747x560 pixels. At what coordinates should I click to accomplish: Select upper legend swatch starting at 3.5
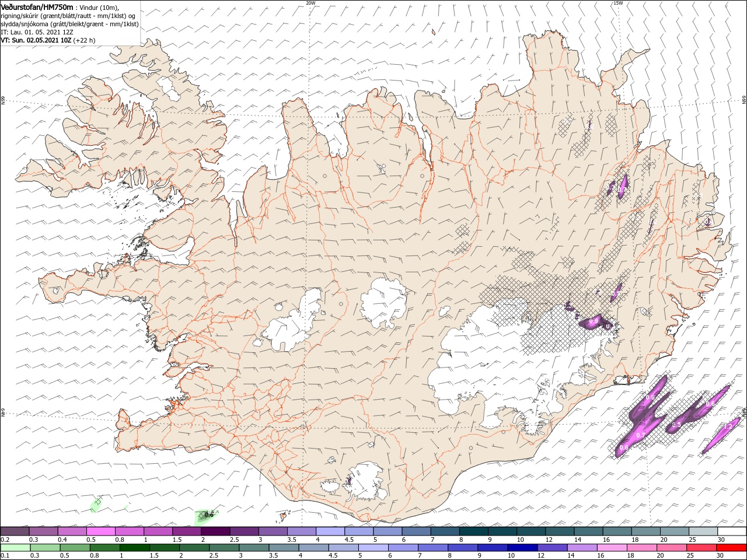point(301,531)
